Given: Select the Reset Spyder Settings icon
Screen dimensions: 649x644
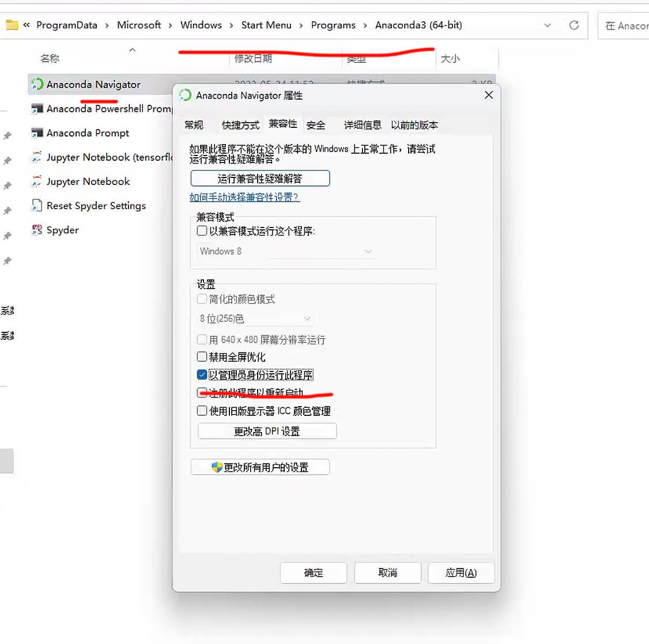Looking at the screenshot, I should tap(37, 206).
